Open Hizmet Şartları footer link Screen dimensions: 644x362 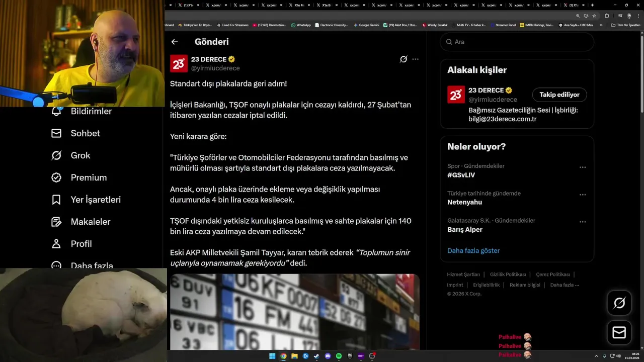pyautogui.click(x=463, y=275)
